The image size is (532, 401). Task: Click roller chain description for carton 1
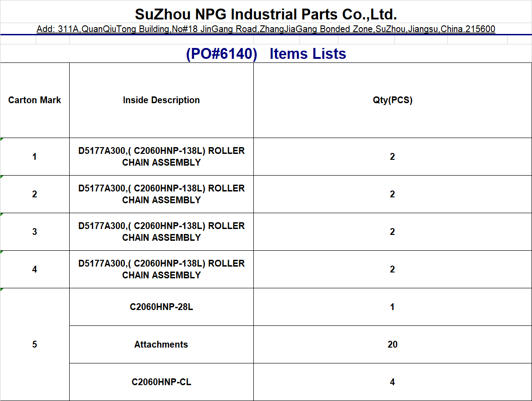[x=161, y=157]
